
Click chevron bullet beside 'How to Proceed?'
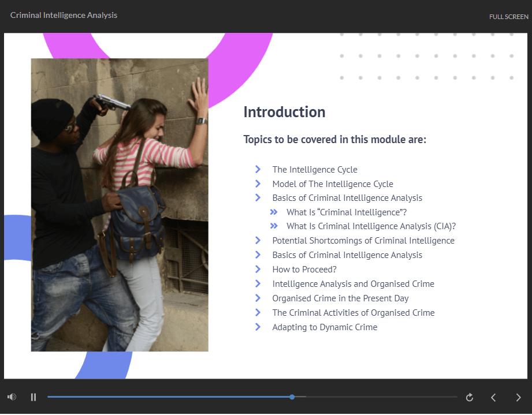[x=258, y=269]
